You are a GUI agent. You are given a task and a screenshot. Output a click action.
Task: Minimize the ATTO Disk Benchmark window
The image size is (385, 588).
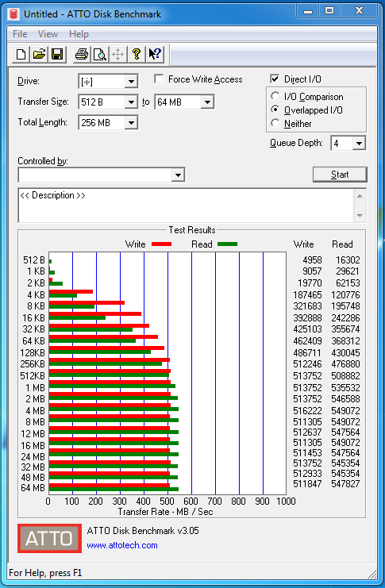308,11
